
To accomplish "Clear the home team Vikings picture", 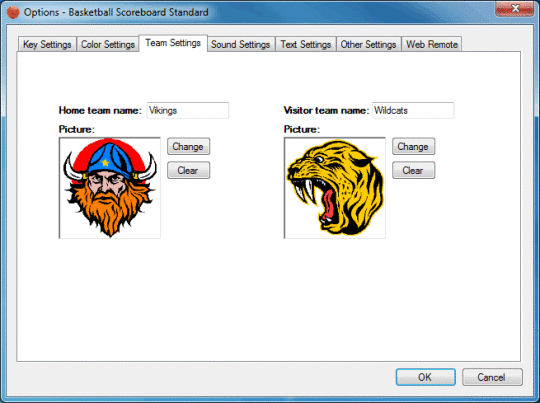I will coord(188,170).
